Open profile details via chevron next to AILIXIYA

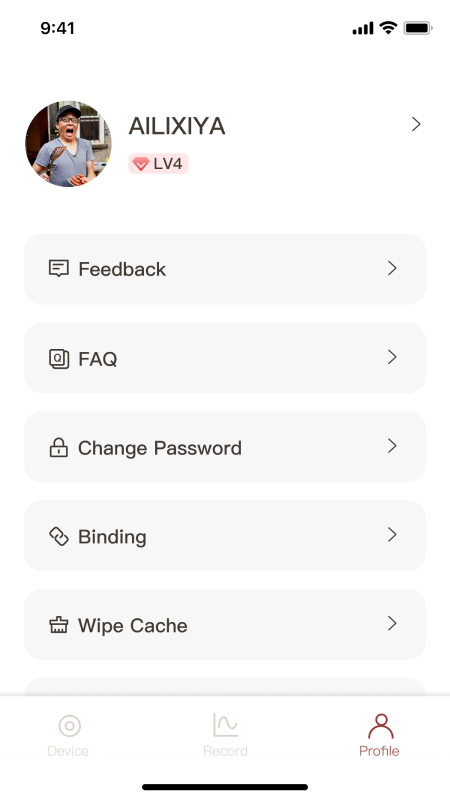click(x=416, y=124)
